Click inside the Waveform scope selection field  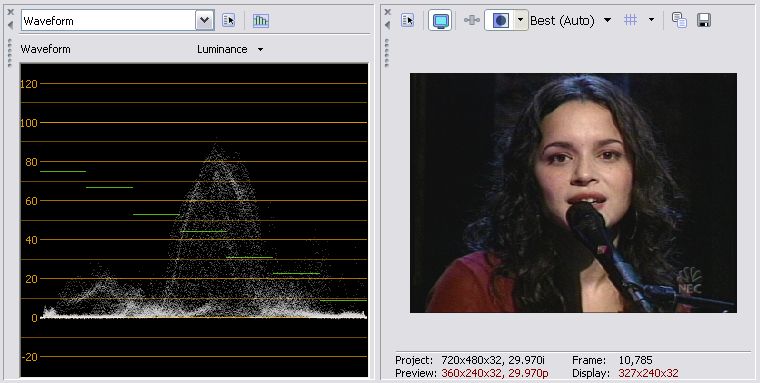click(x=109, y=20)
